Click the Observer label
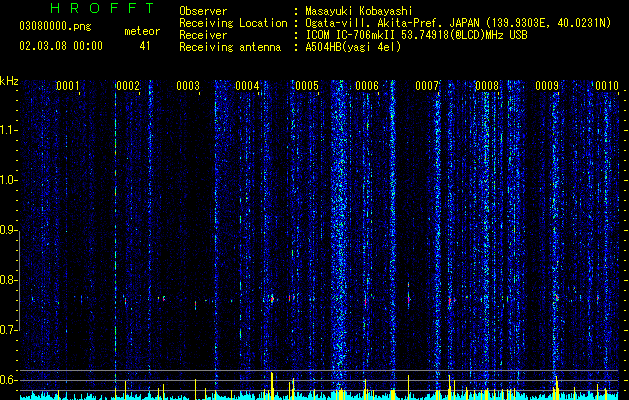The width and height of the screenshot is (629, 400). coord(203,11)
